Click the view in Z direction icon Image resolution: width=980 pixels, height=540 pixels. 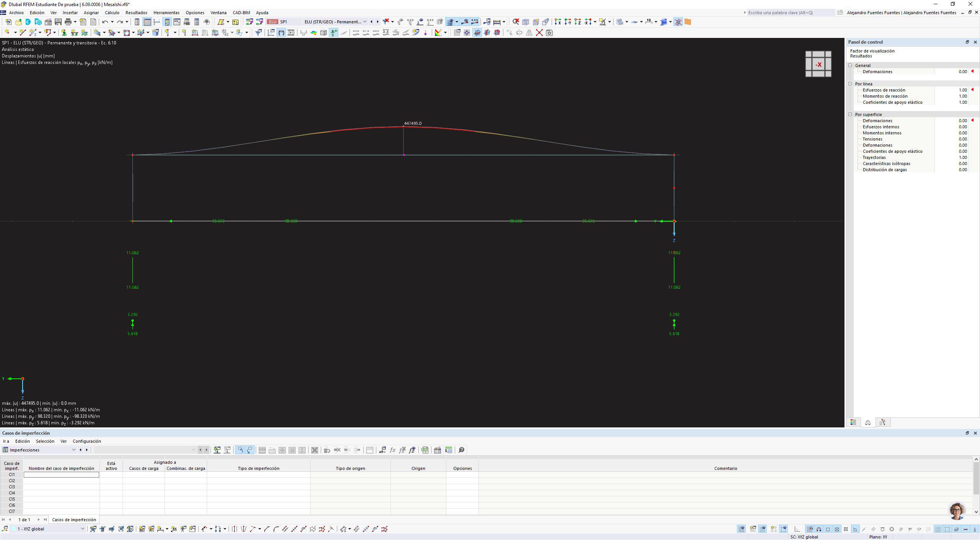coord(578,22)
